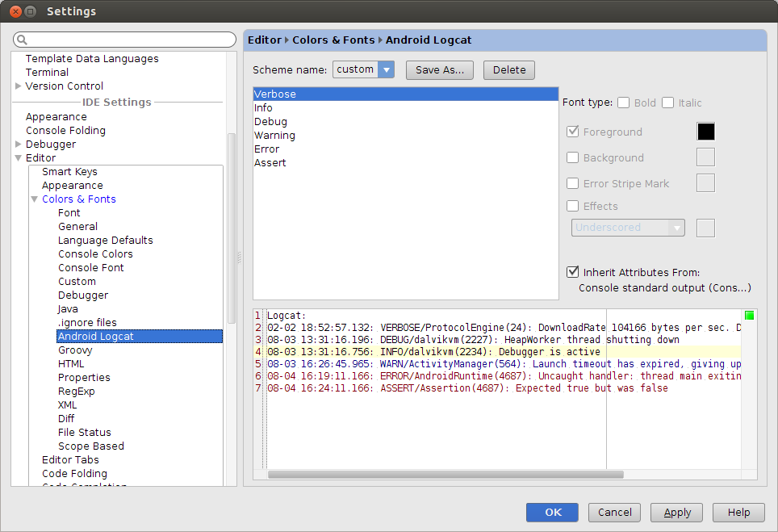Uncheck Inherit Attributes From checkbox
The width and height of the screenshot is (778, 532).
(x=572, y=272)
